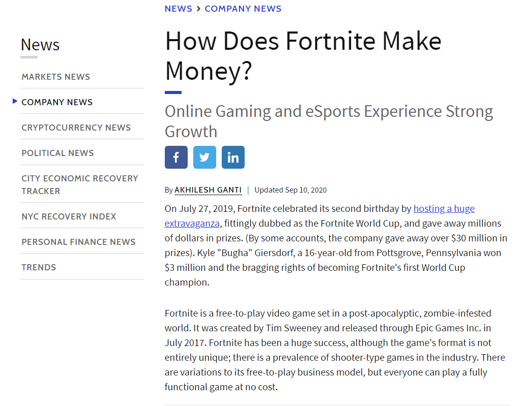This screenshot has width=532, height=406.
Task: Navigate to Political News
Action: tap(57, 153)
